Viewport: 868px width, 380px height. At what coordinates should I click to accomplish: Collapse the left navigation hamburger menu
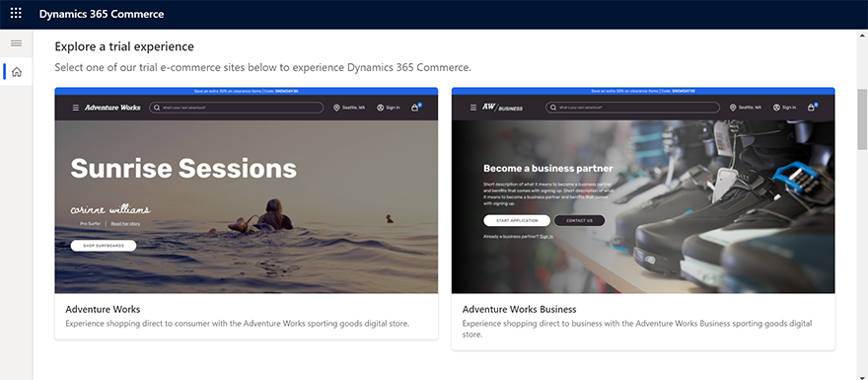pos(16,43)
